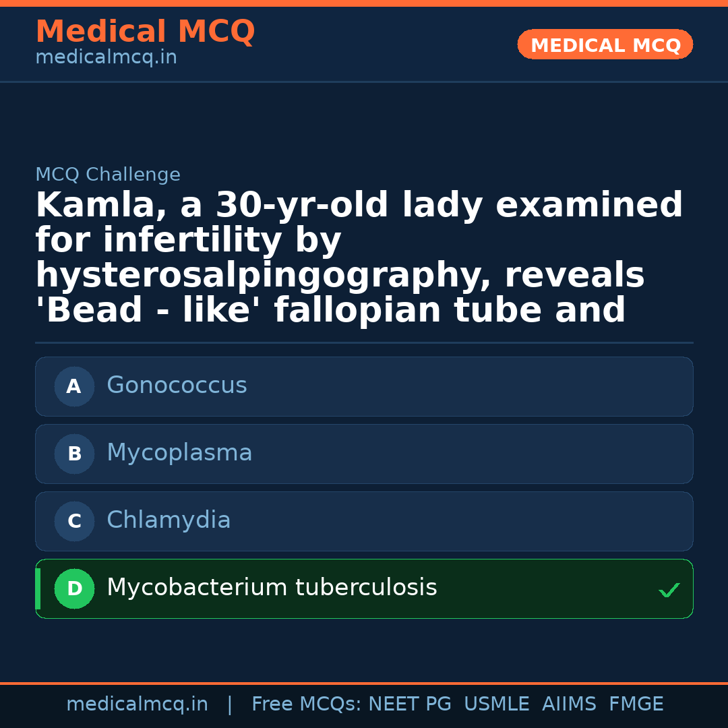Viewport: 728px width, 728px height.
Task: Click the circled letter A badge
Action: click(74, 386)
